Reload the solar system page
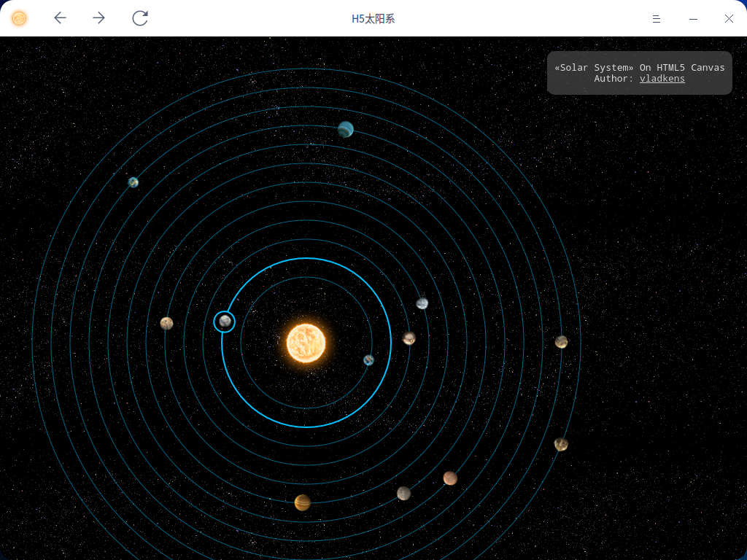Viewport: 747px width, 560px height. pyautogui.click(x=140, y=18)
